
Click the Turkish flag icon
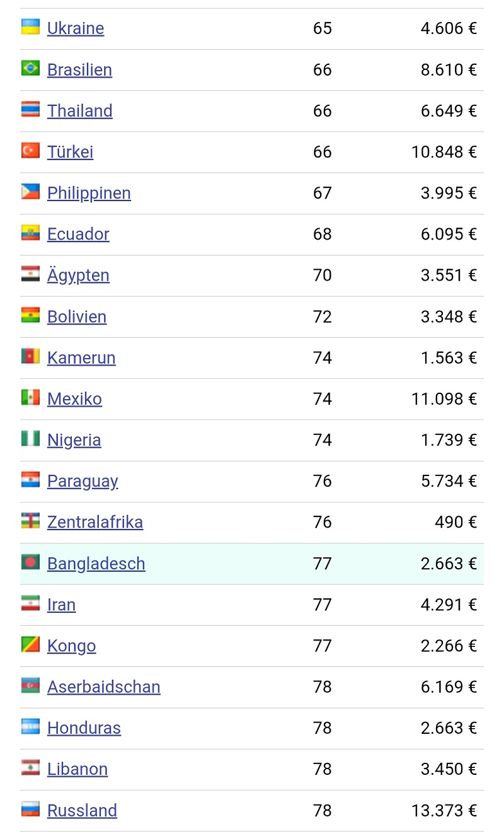pos(30,151)
